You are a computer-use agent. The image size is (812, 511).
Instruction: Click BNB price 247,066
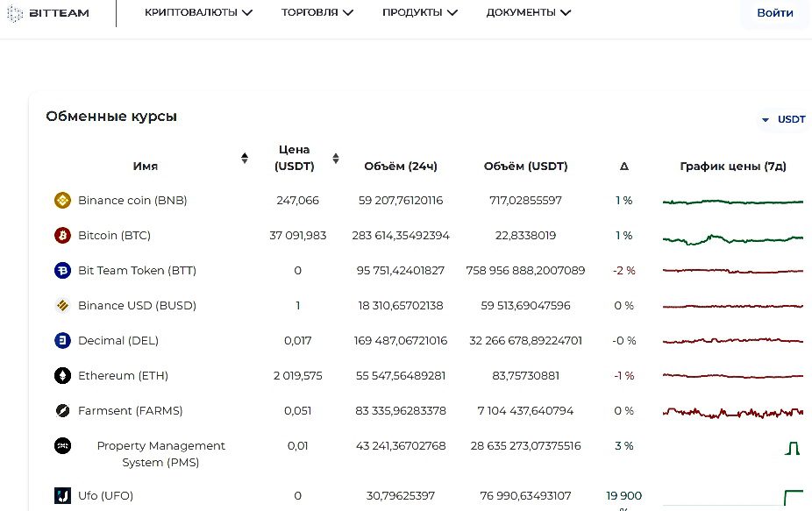point(298,200)
